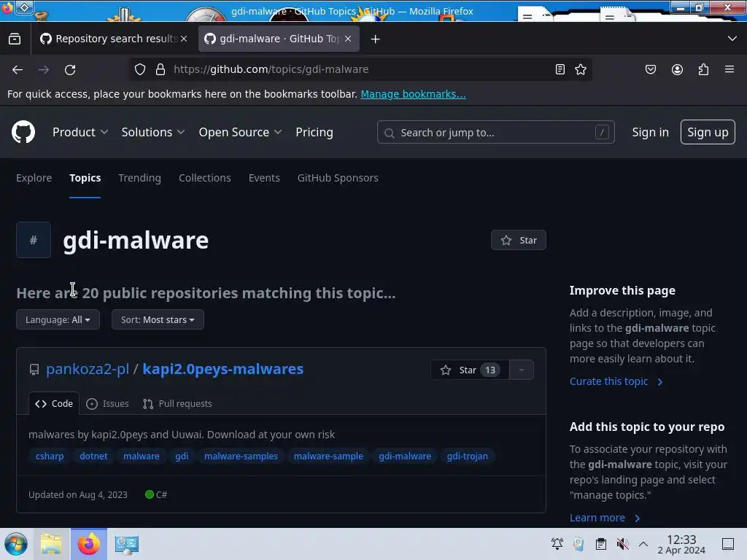Viewport: 747px width, 560px height.
Task: Open the Firefox account icon
Action: click(677, 69)
